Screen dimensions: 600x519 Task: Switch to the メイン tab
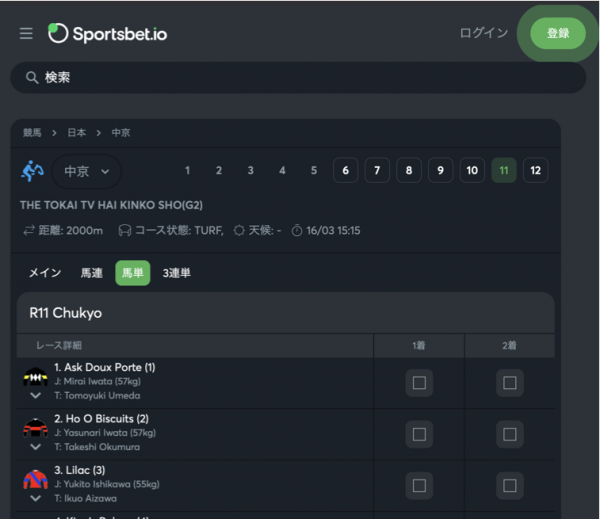(x=45, y=273)
